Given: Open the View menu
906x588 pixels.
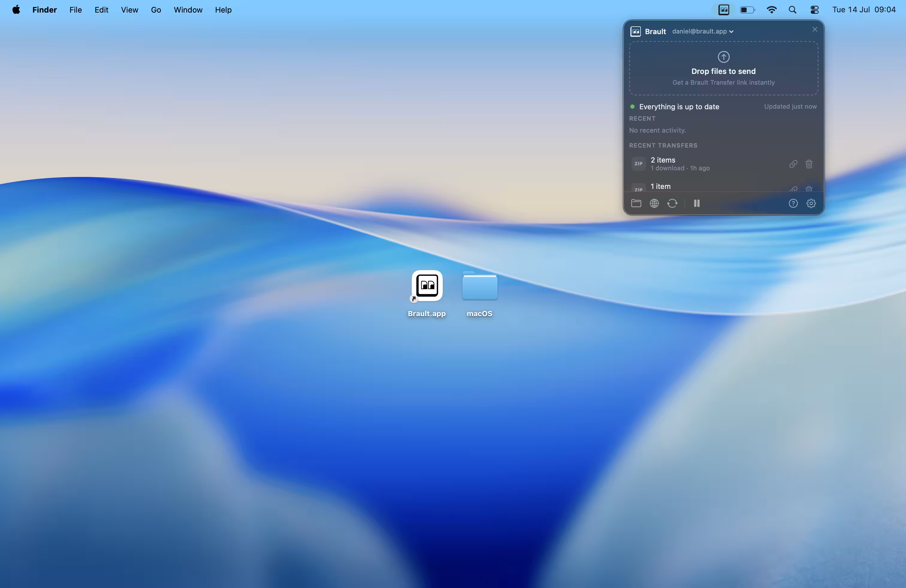Looking at the screenshot, I should 129,10.
